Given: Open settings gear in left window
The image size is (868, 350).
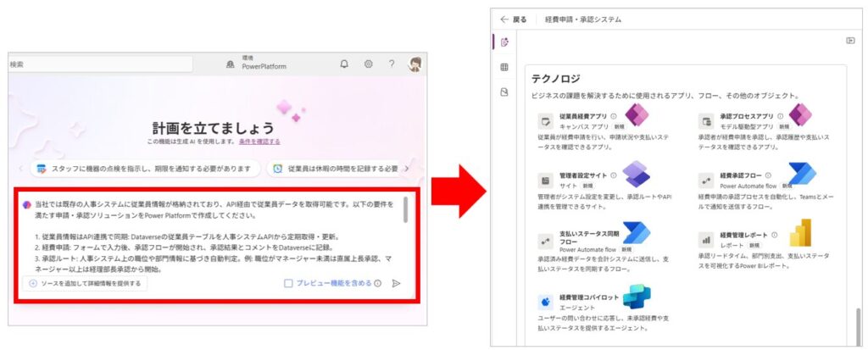Looking at the screenshot, I should point(368,64).
